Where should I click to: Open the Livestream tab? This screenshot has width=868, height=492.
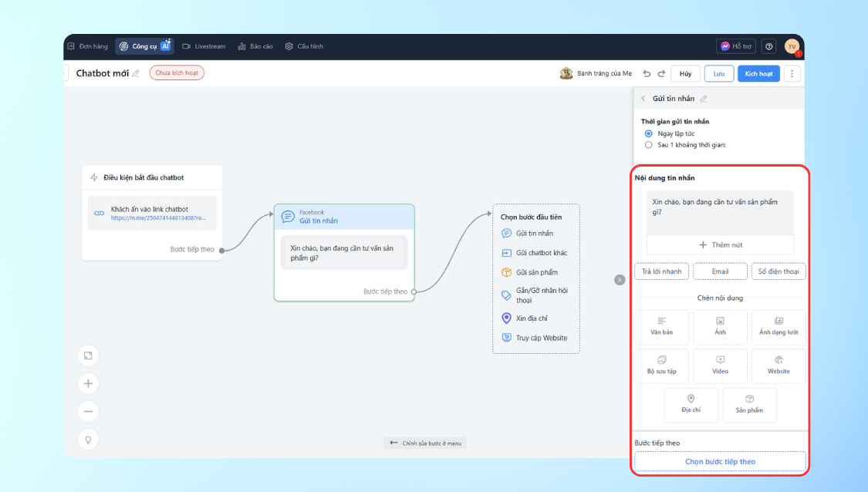coord(204,46)
